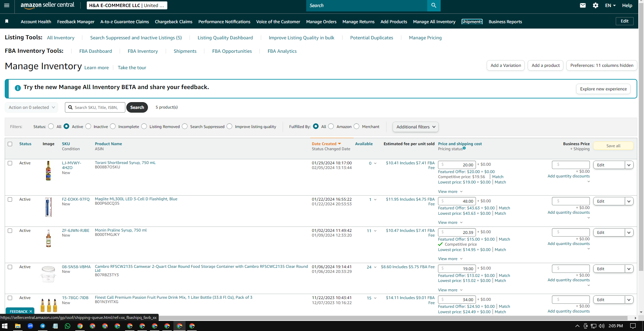This screenshot has width=644, height=331.
Task: Expand the Available chevron beside 24
Action: 375,267
